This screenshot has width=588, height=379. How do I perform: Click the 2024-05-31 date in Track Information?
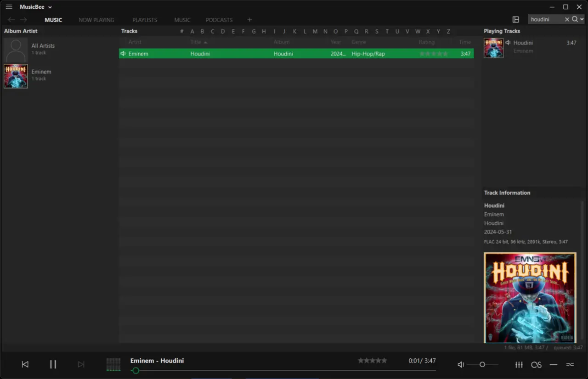[498, 232]
